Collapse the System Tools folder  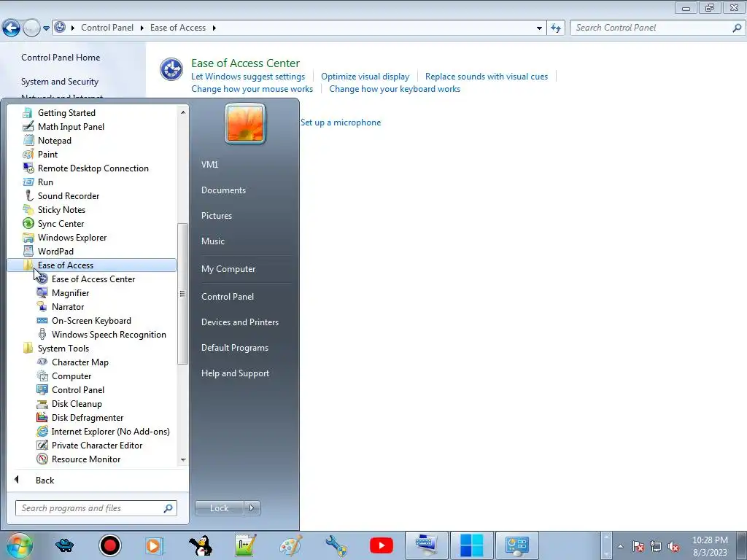(x=63, y=348)
